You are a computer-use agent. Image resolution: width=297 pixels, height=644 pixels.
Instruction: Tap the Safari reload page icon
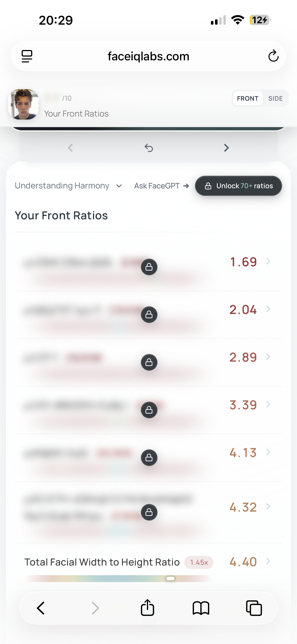click(273, 56)
